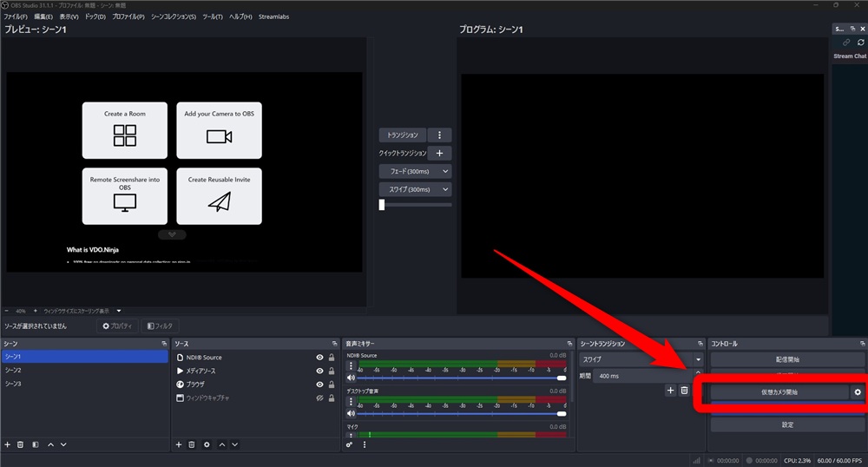The image size is (868, 467).
Task: Open ドック(D) menu
Action: [x=95, y=16]
